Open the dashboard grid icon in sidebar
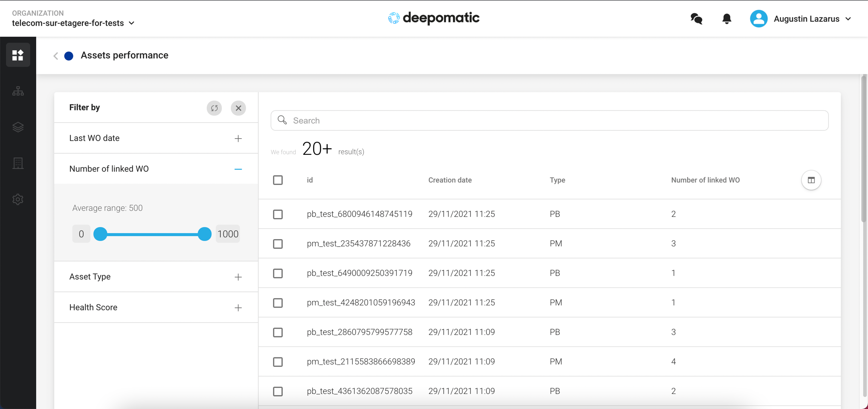The width and height of the screenshot is (868, 409). click(x=18, y=55)
